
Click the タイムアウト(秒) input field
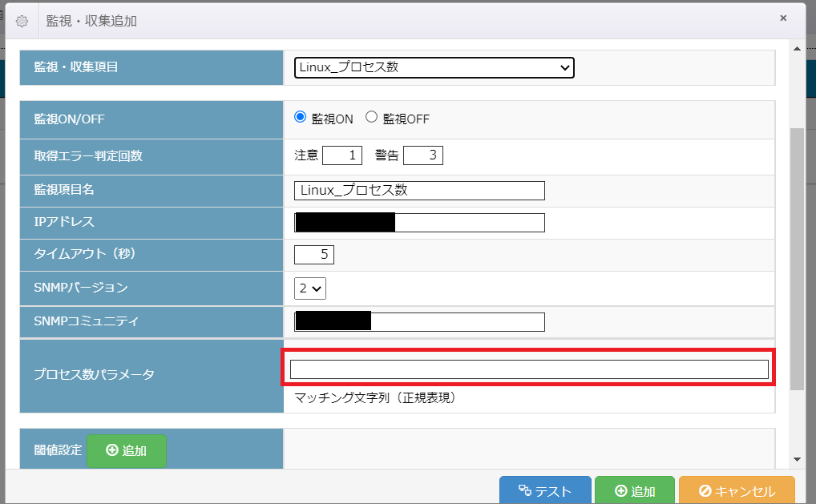pyautogui.click(x=313, y=255)
